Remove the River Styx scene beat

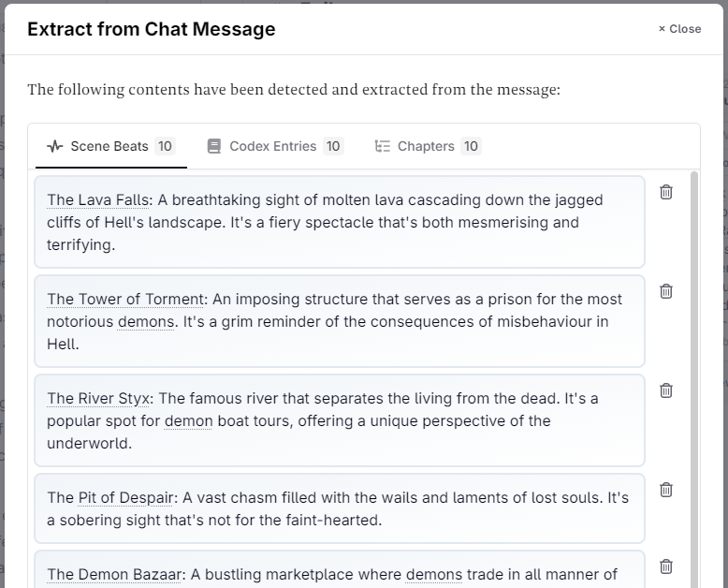pyautogui.click(x=666, y=390)
